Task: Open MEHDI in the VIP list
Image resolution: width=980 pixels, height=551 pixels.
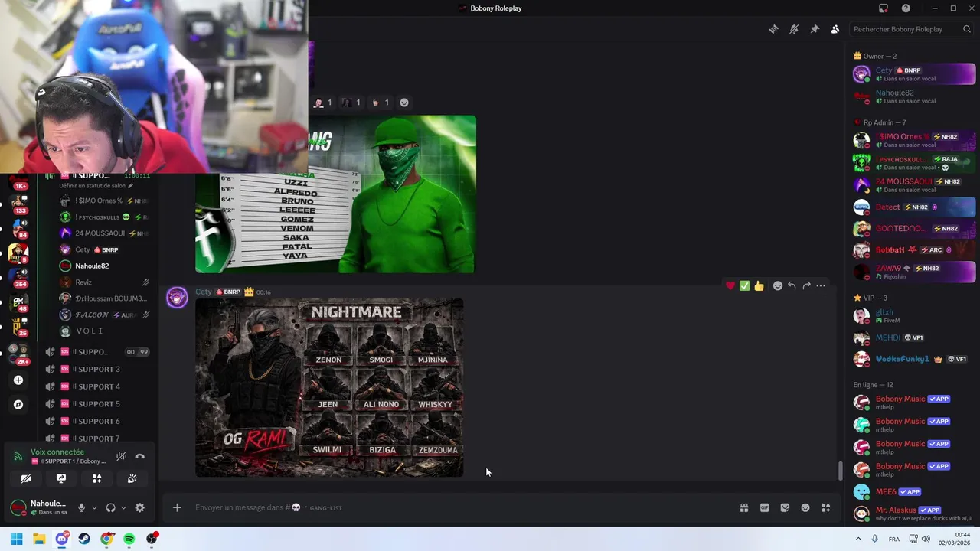Action: pyautogui.click(x=914, y=337)
